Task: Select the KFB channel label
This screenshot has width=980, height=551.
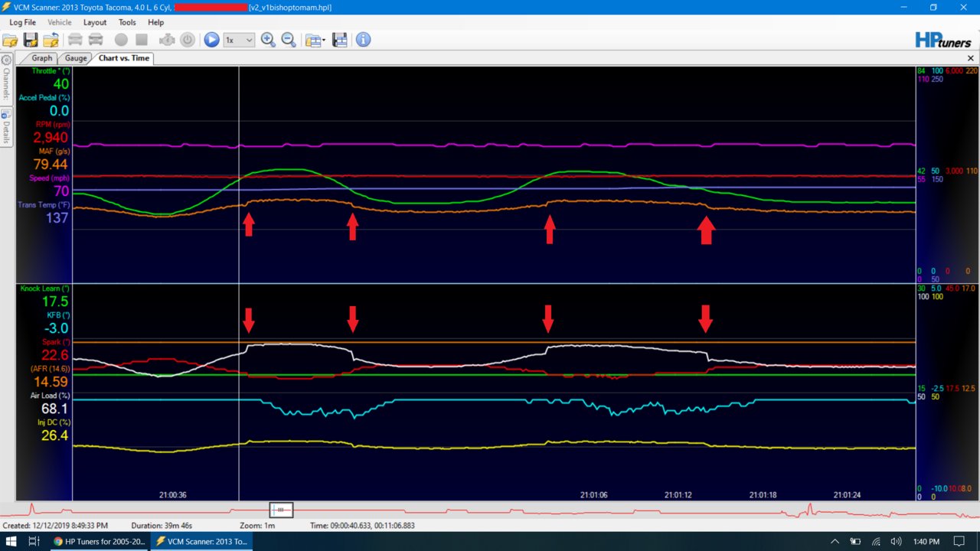Action: coord(57,315)
